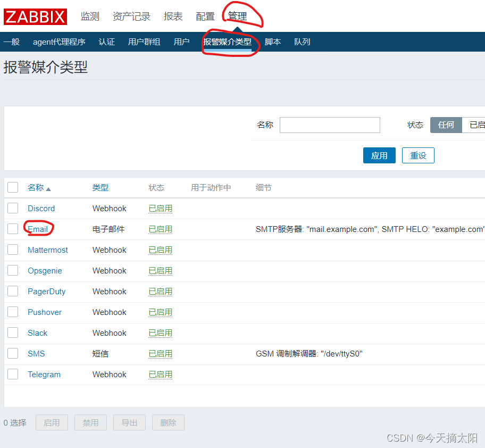This screenshot has height=448, width=485.
Task: Toggle 已启用 status for Telegram
Action: [x=160, y=375]
